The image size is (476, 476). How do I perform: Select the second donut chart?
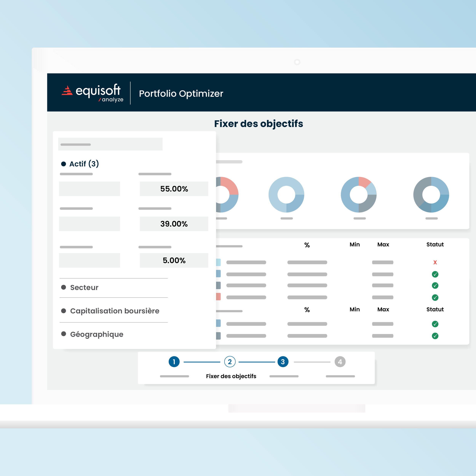pos(287,195)
